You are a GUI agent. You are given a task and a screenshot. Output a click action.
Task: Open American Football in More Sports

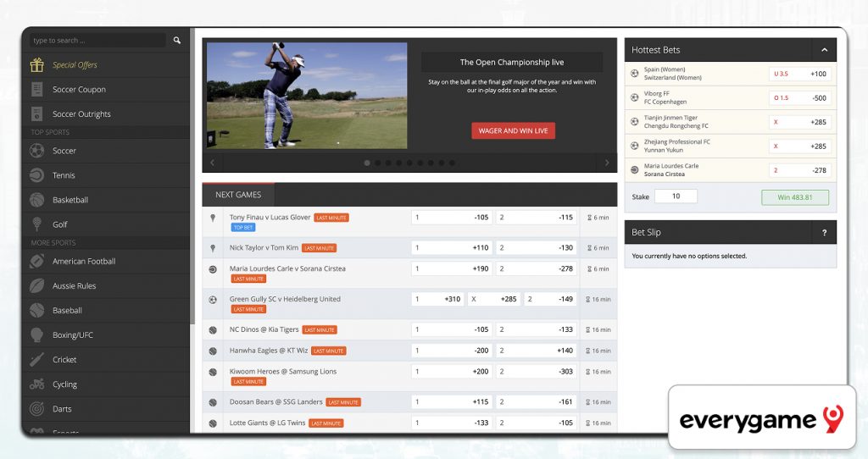point(106,261)
